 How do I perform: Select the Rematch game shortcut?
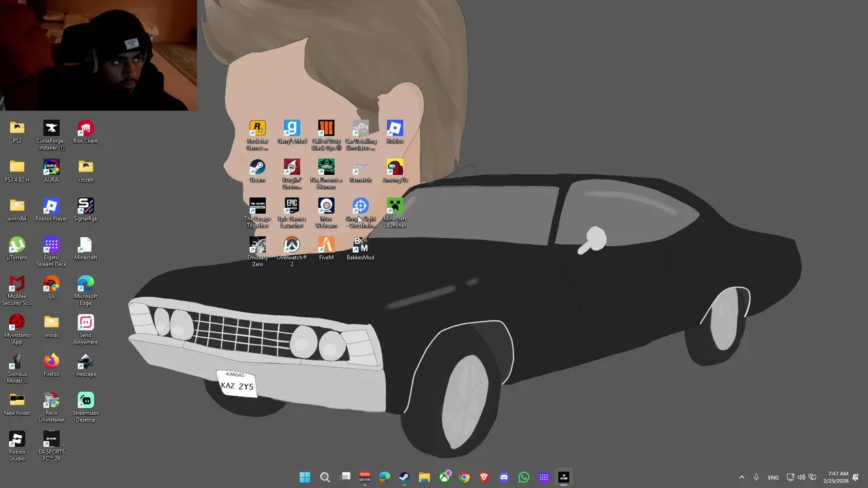pos(361,171)
